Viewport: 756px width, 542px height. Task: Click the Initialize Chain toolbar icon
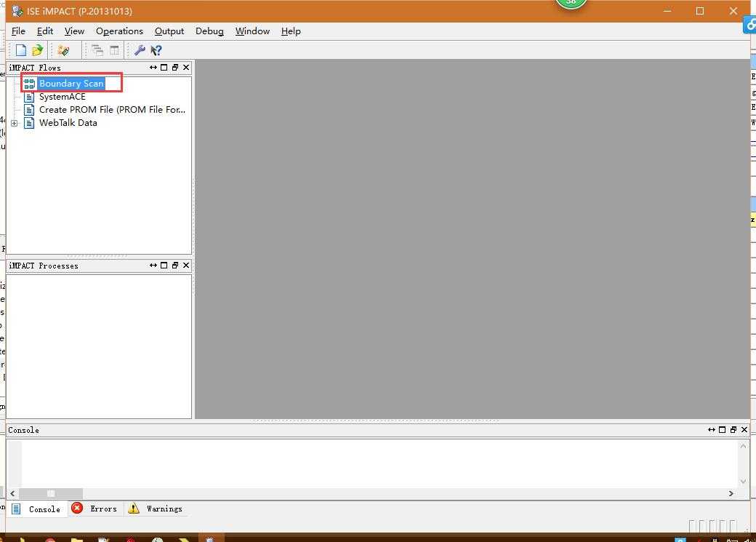tap(63, 50)
